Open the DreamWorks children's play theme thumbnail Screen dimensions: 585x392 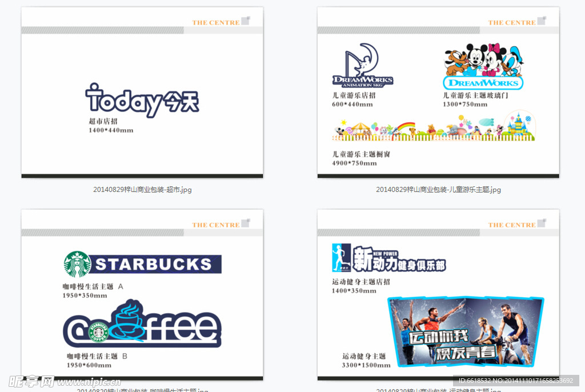(x=438, y=92)
